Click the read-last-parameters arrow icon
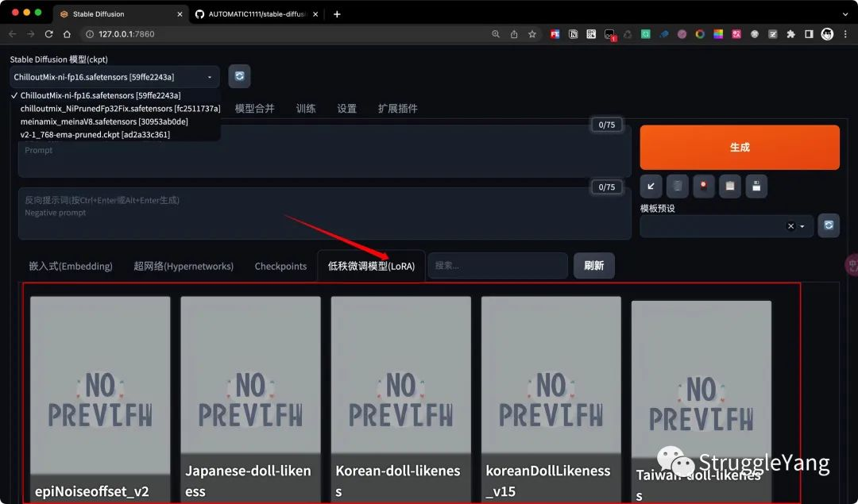 tap(651, 187)
